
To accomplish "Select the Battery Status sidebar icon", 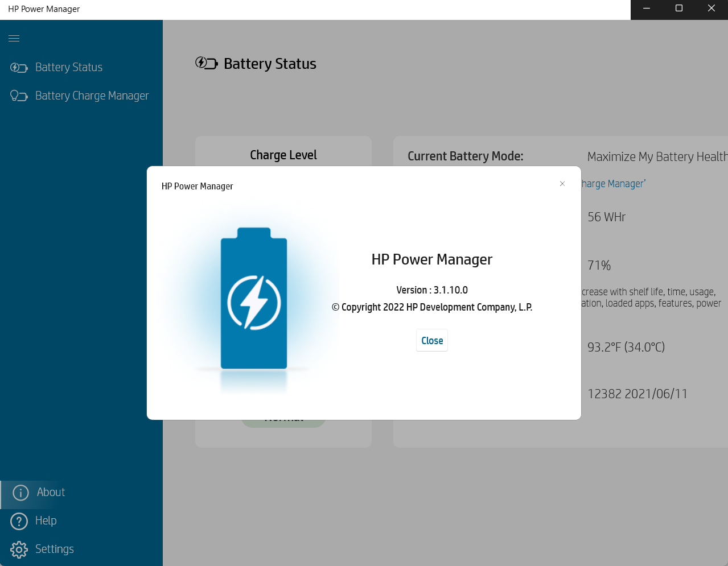I will [x=18, y=67].
